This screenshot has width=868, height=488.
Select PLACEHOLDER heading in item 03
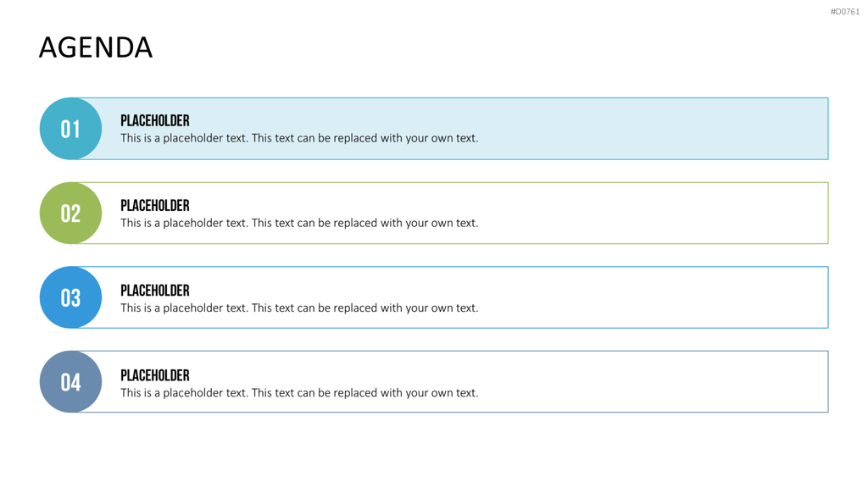(x=155, y=291)
